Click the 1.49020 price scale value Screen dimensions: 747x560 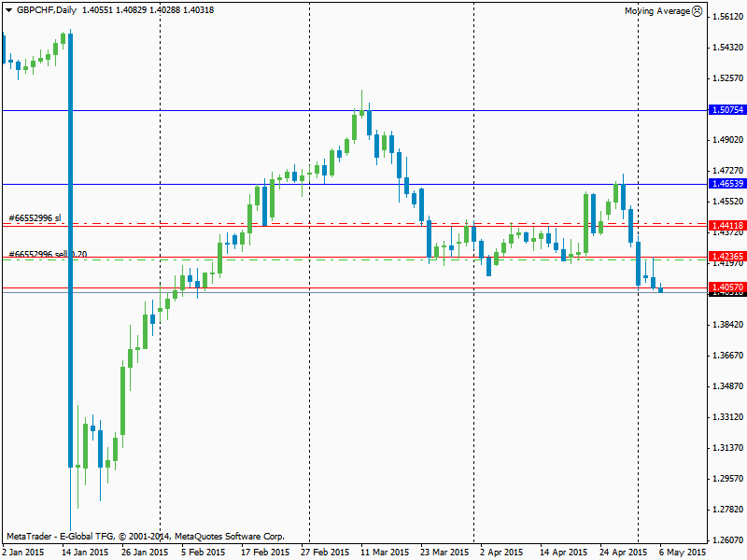(728, 140)
